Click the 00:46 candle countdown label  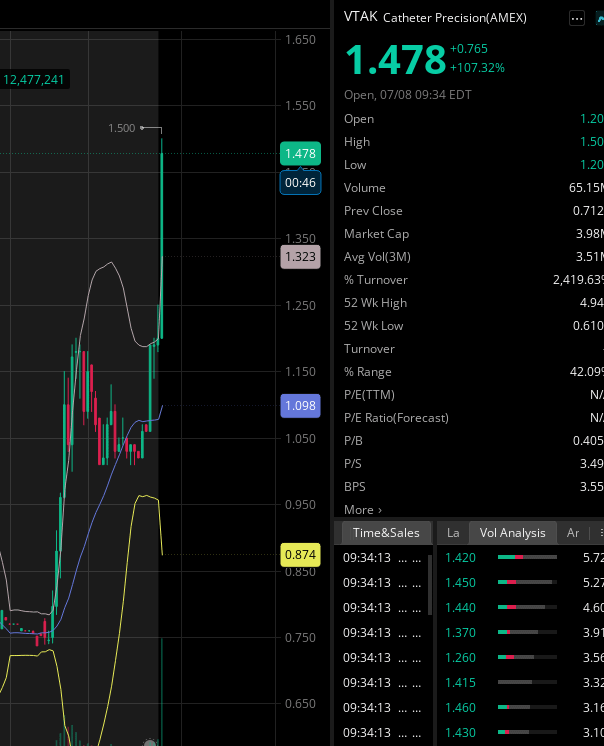coord(300,183)
